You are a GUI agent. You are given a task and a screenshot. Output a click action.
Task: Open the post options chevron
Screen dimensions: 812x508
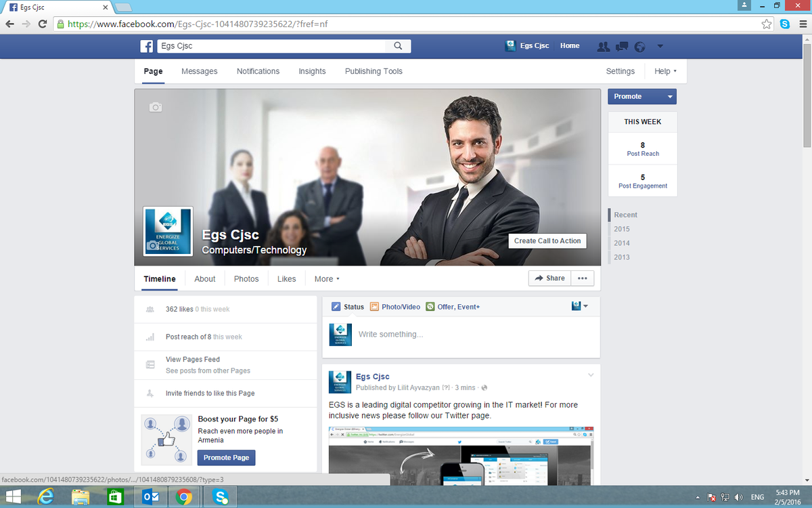tap(591, 375)
